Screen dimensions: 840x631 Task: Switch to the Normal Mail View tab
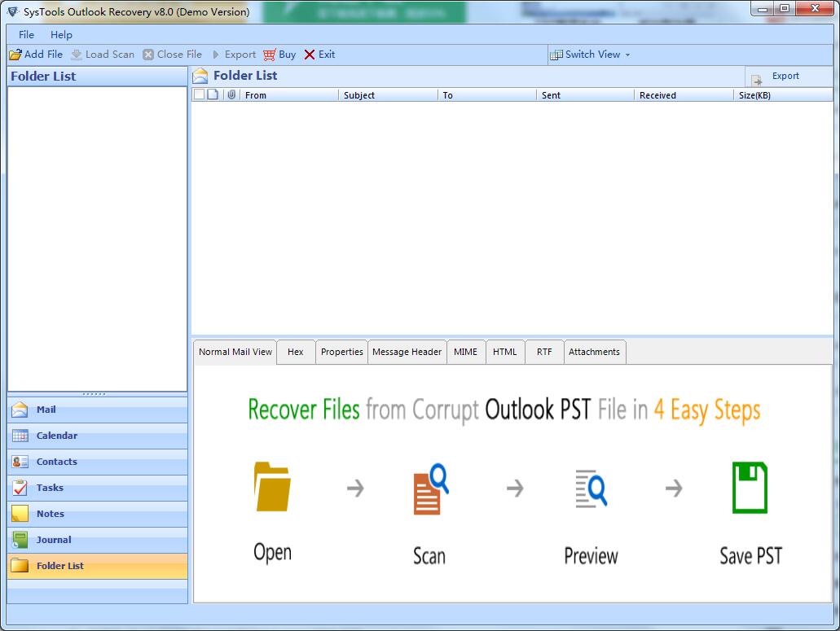tap(235, 353)
